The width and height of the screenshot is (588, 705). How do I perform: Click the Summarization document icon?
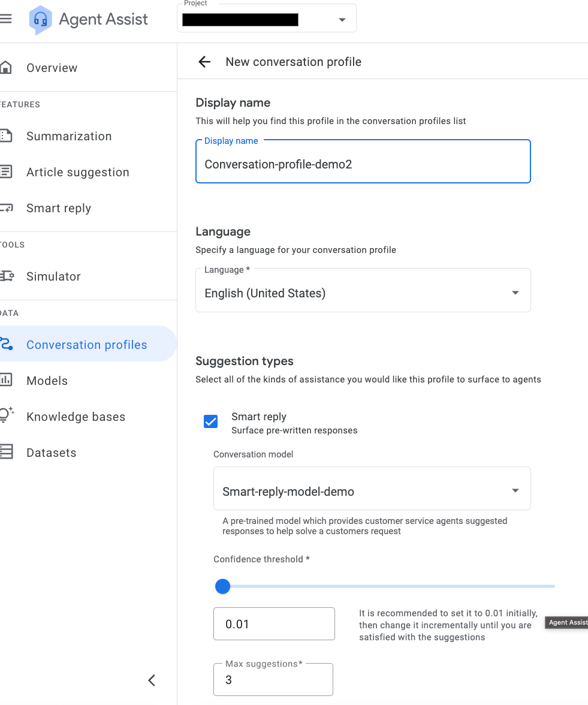tap(6, 135)
